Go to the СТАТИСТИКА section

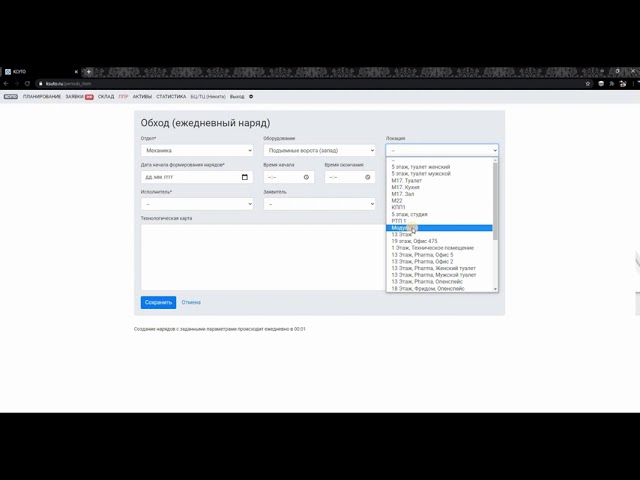coord(171,97)
